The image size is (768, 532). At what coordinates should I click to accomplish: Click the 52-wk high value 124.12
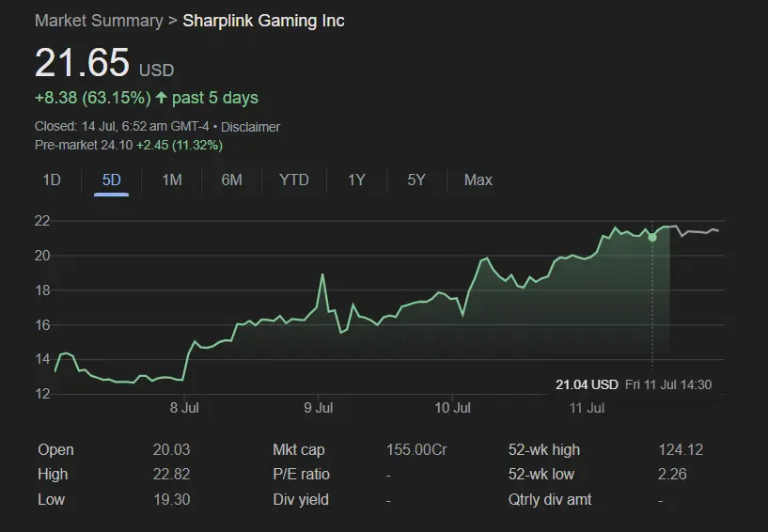(681, 449)
